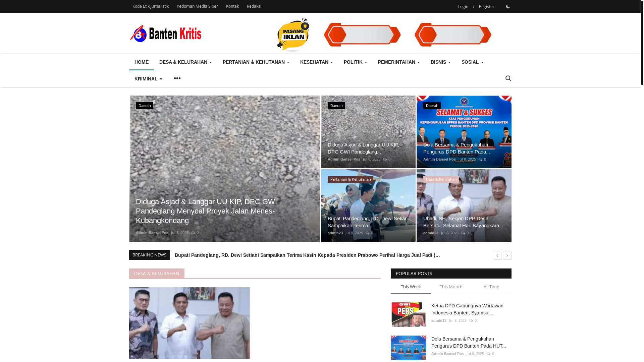Click comment icon under Ketua DPD popular post

[x=471, y=320]
